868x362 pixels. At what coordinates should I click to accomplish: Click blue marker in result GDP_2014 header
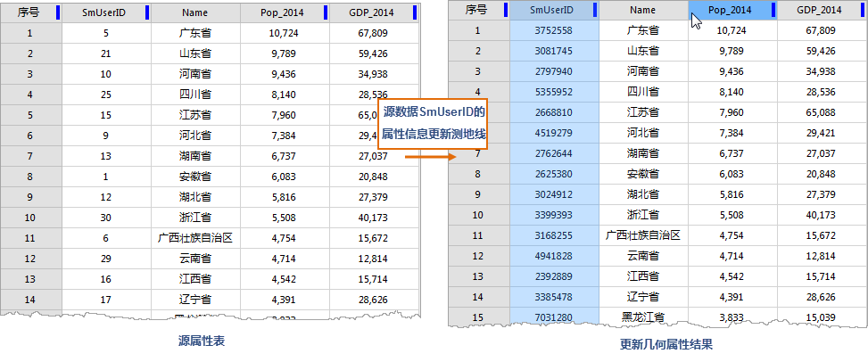(863, 10)
